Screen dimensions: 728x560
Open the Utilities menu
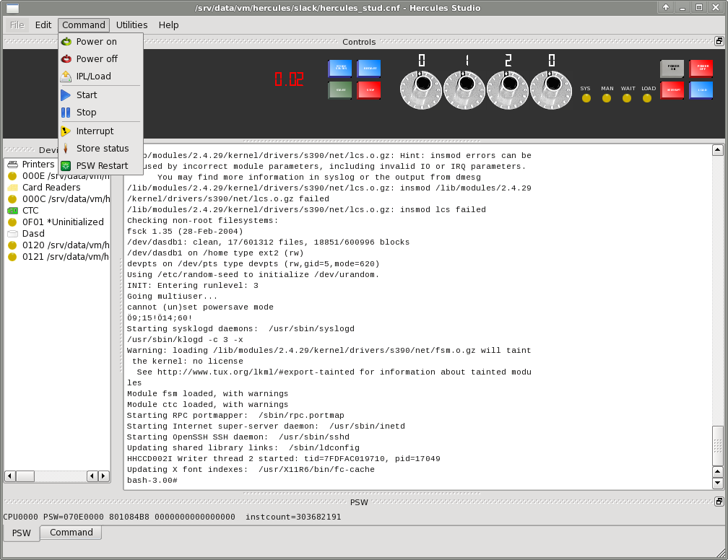pos(132,25)
